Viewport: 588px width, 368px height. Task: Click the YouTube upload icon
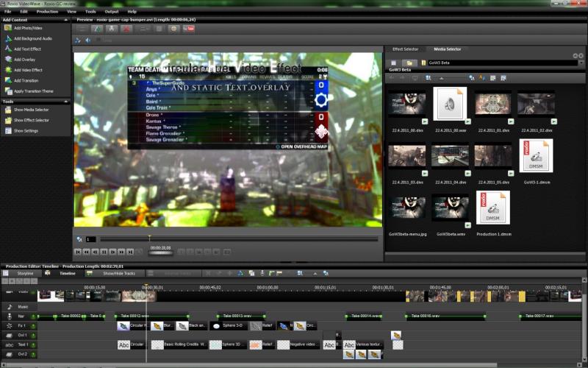[189, 29]
